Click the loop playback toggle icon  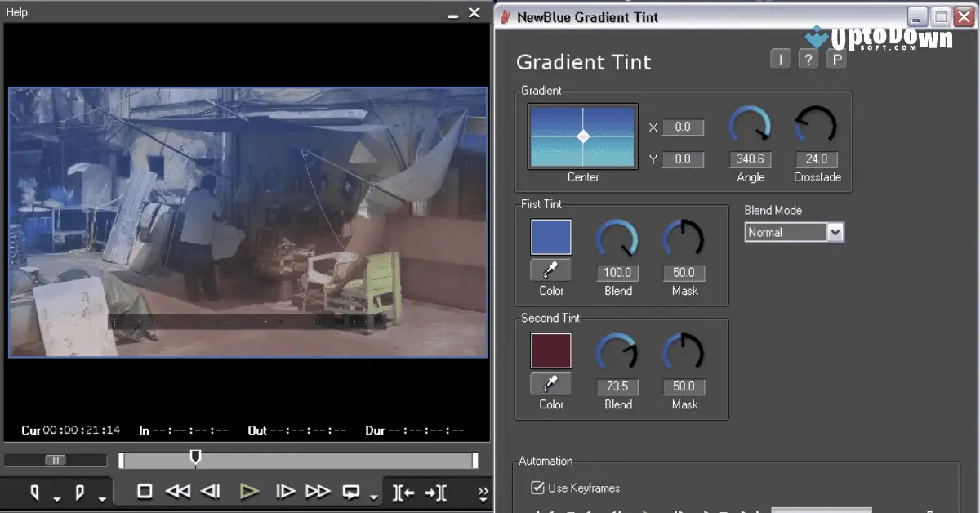click(x=350, y=491)
